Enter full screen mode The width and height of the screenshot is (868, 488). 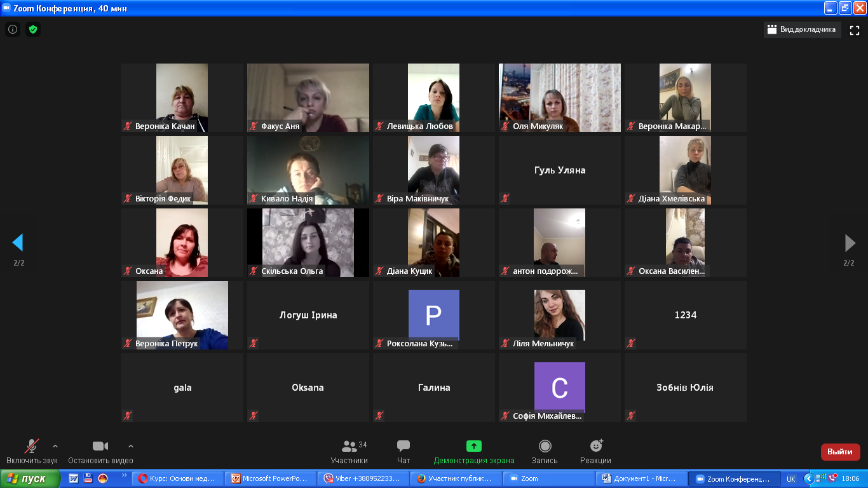[x=855, y=30]
